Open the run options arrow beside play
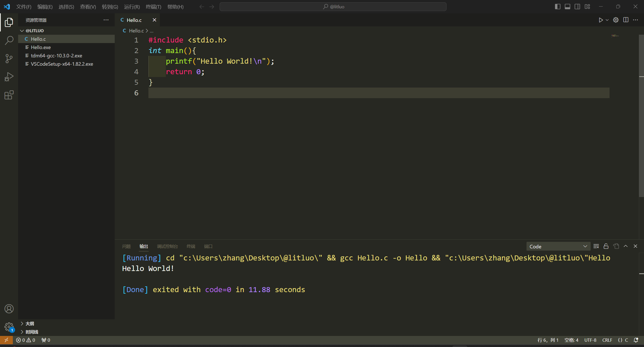Image resolution: width=644 pixels, height=347 pixels. (x=607, y=20)
